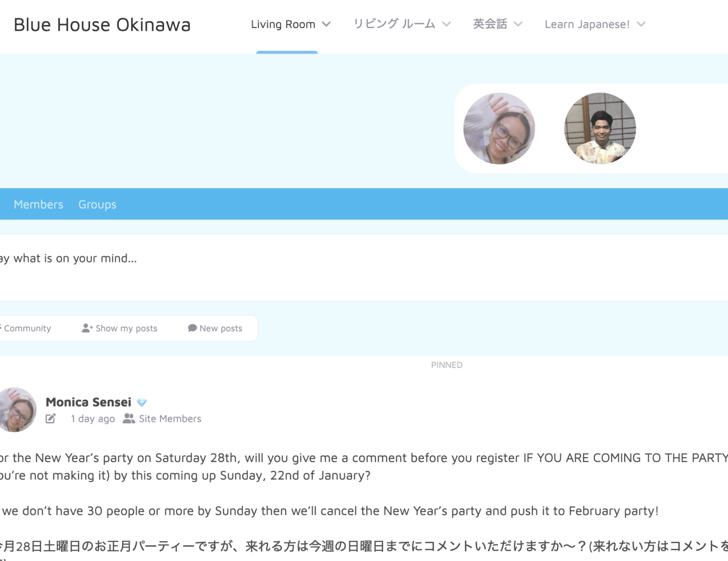The width and height of the screenshot is (728, 561).
Task: Select the New posts filter
Action: click(215, 328)
